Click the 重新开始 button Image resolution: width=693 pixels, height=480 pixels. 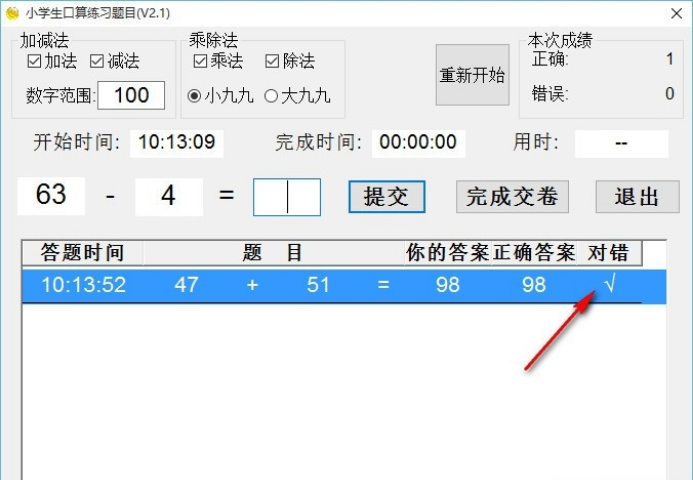(472, 75)
